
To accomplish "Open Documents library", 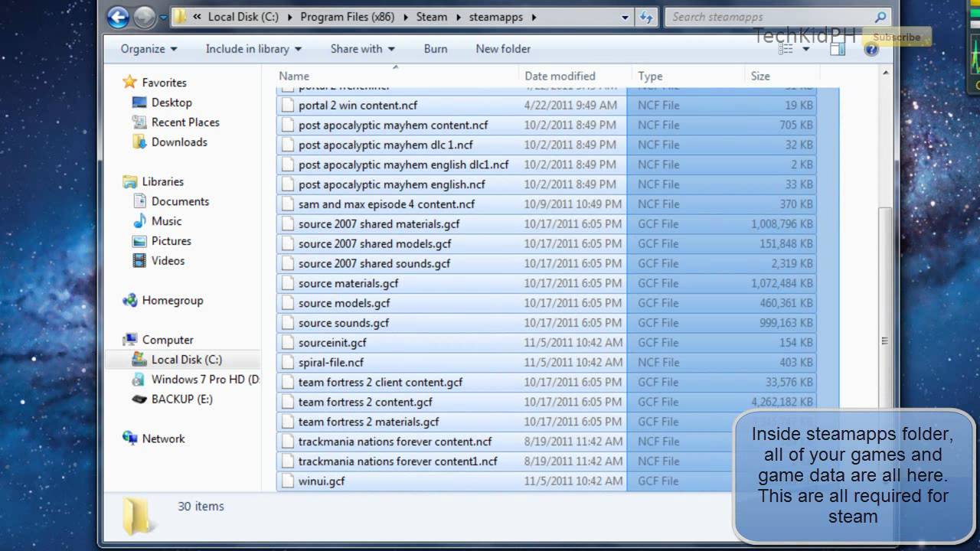I will click(180, 201).
